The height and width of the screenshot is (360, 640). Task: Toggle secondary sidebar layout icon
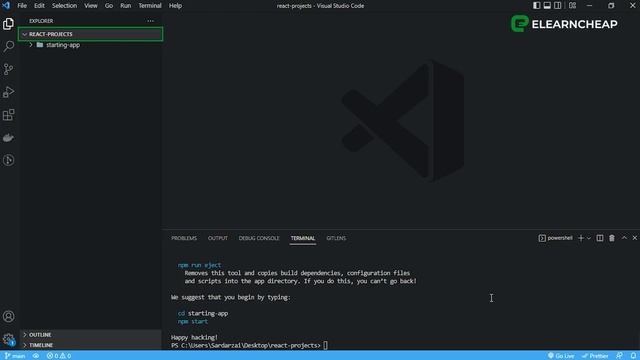click(557, 5)
